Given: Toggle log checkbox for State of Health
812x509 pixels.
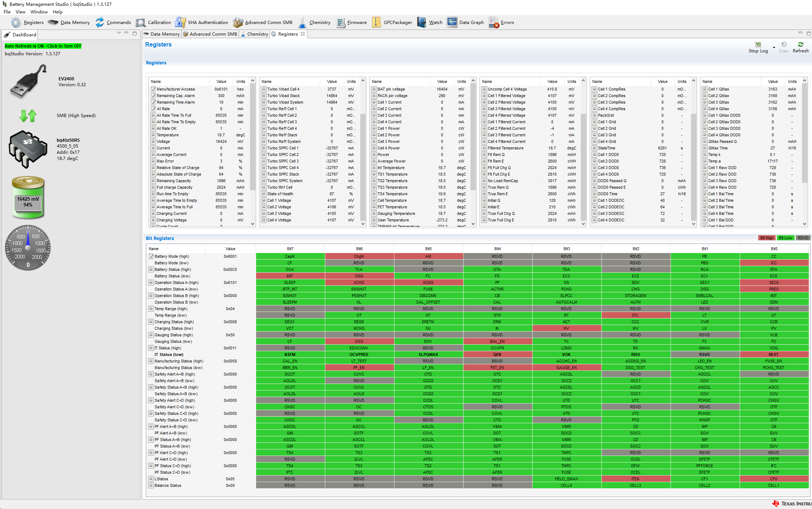Looking at the screenshot, I should click(x=264, y=194).
